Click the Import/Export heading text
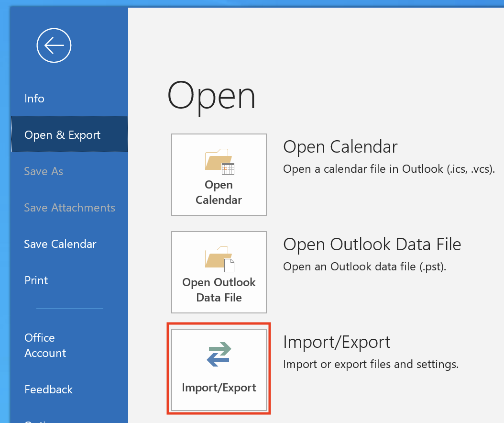The height and width of the screenshot is (423, 504). coord(337,342)
